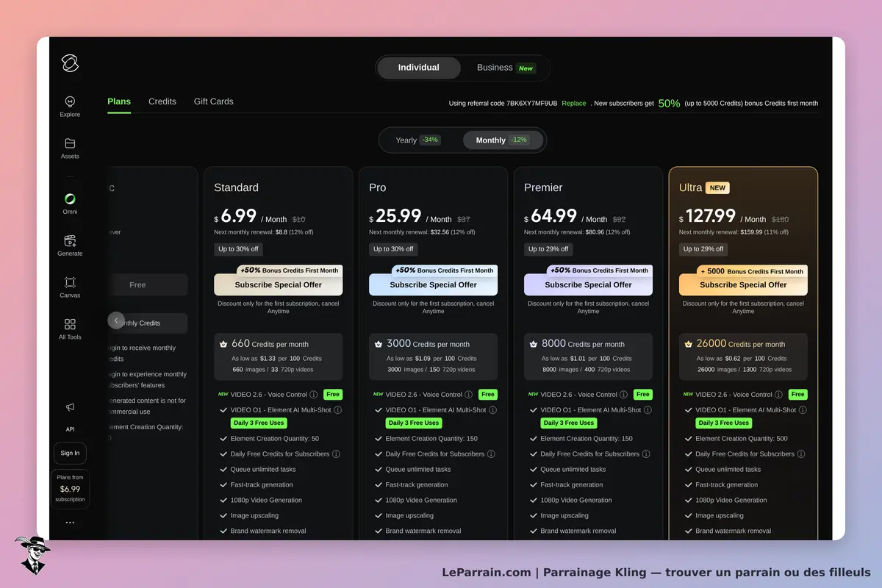Click the Premier plan title
Image resolution: width=882 pixels, height=588 pixels.
click(543, 187)
